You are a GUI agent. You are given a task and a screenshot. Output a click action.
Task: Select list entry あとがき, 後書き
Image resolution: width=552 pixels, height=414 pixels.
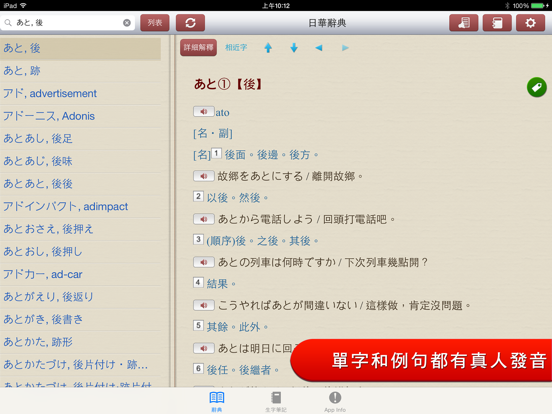[80, 319]
